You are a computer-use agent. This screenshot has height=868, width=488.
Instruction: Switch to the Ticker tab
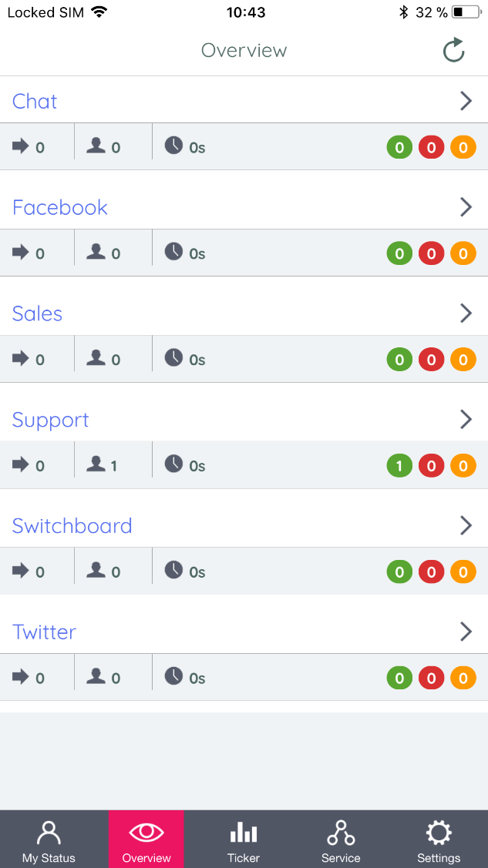point(244,840)
